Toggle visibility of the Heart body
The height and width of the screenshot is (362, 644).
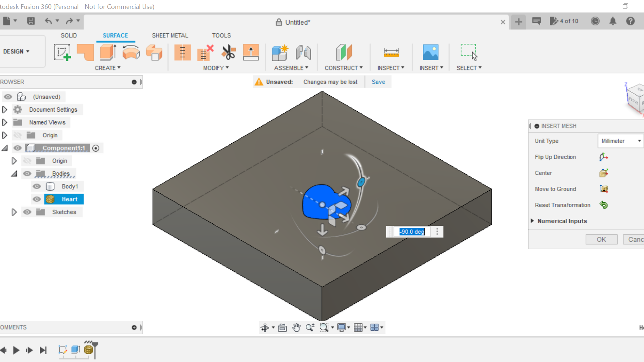37,199
